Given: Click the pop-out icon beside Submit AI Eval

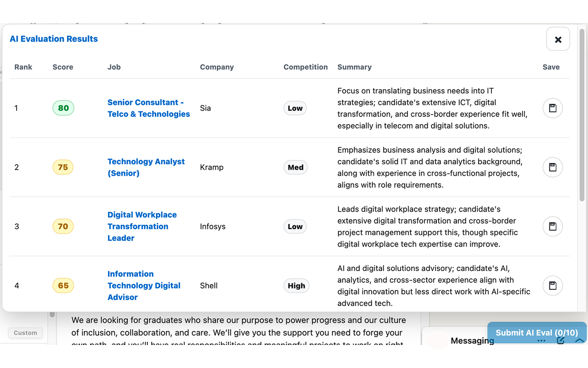Looking at the screenshot, I should point(560,340).
